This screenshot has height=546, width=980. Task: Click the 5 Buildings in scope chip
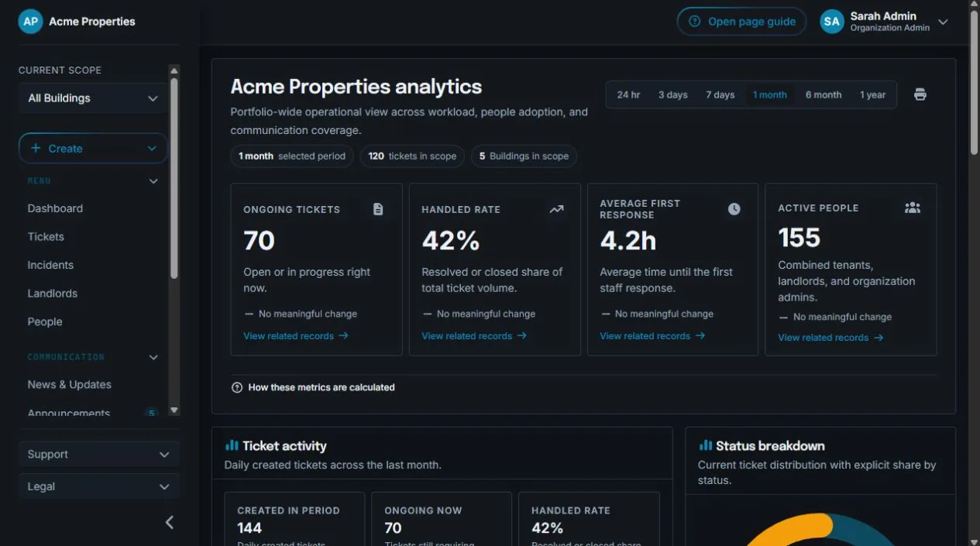[x=524, y=156]
